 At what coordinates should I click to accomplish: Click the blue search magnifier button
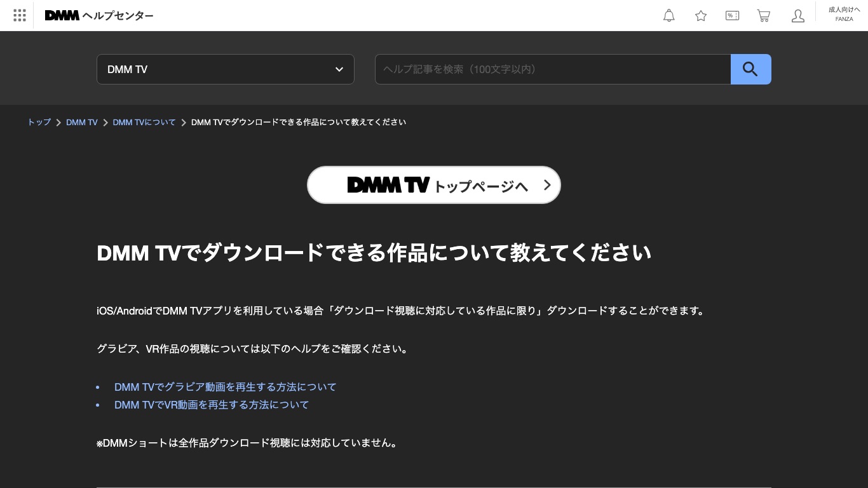click(750, 69)
